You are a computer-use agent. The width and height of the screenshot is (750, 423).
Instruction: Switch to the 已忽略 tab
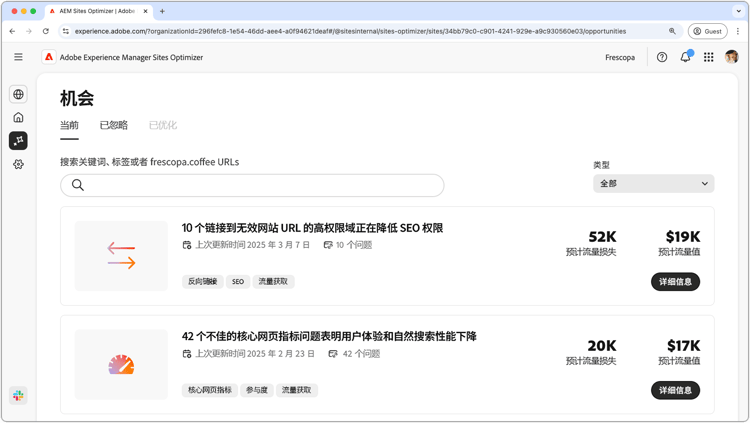click(114, 125)
